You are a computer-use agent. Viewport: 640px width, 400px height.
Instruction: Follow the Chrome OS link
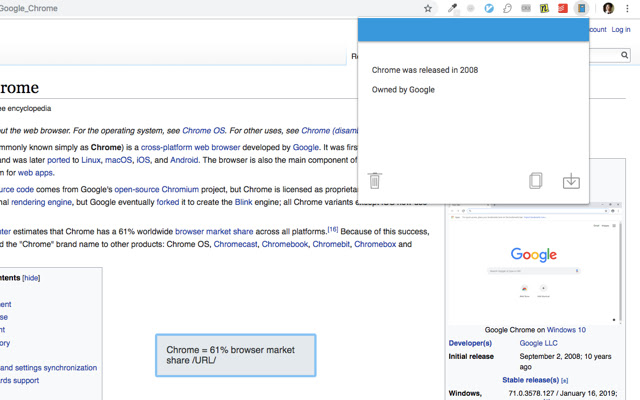point(203,131)
